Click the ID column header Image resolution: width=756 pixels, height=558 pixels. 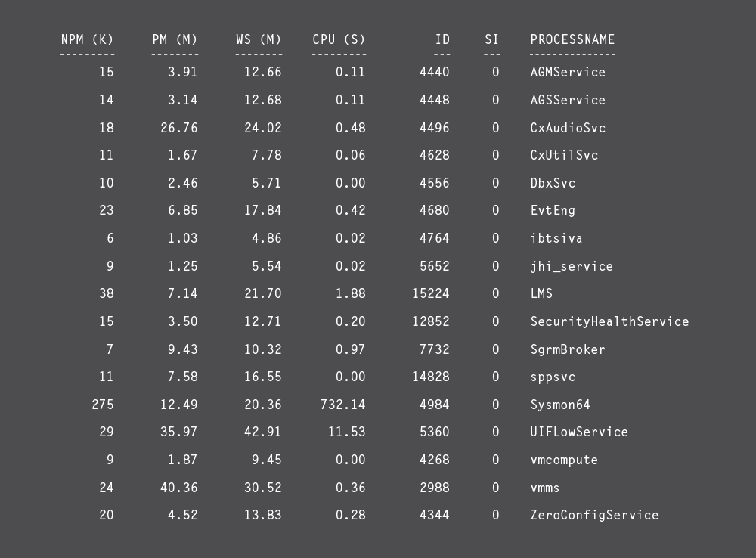[x=442, y=39]
